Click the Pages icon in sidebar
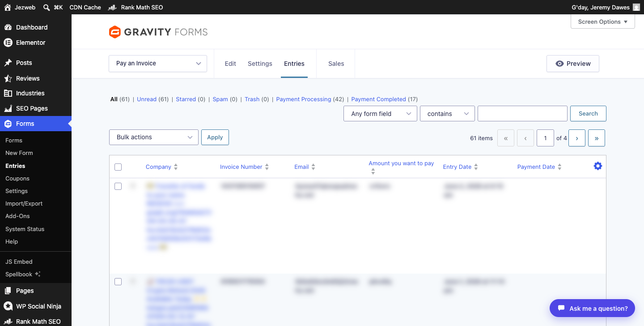 [8, 291]
